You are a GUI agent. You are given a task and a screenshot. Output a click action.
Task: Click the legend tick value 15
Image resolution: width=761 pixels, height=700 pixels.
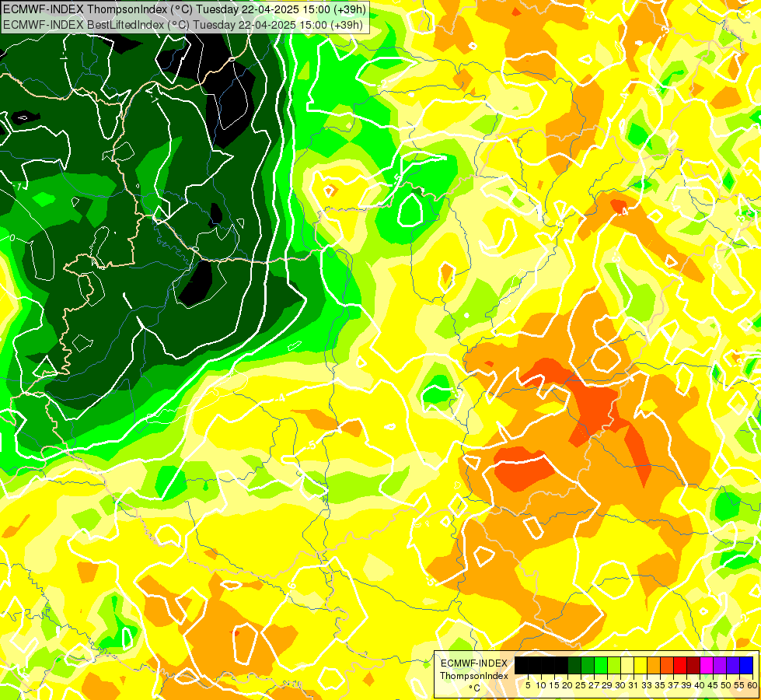pos(554,685)
